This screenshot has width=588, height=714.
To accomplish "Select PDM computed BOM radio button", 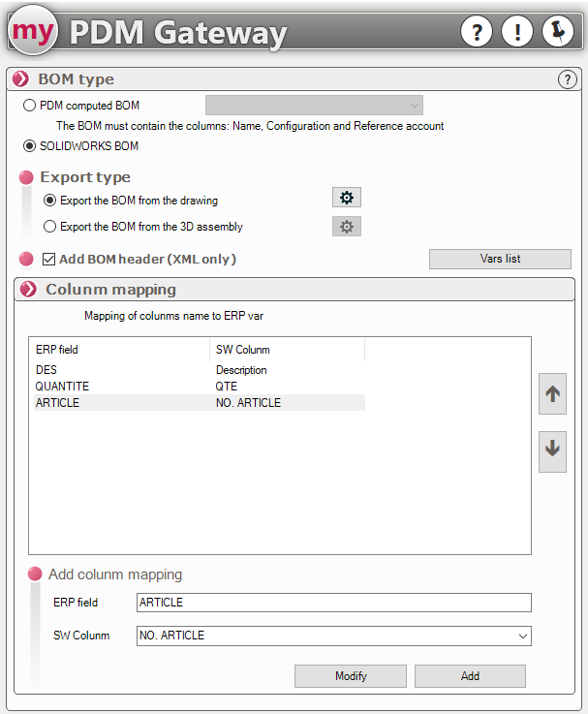I will click(x=29, y=106).
